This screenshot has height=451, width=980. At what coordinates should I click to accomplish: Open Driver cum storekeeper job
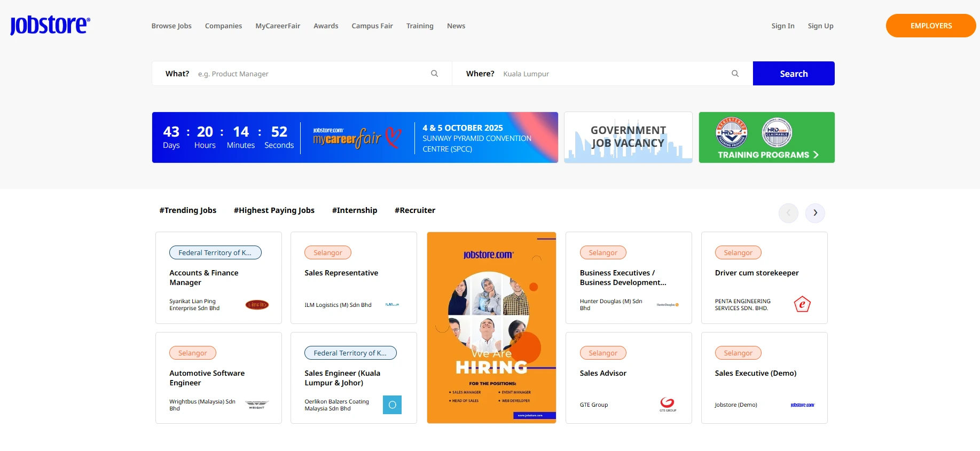coord(757,273)
